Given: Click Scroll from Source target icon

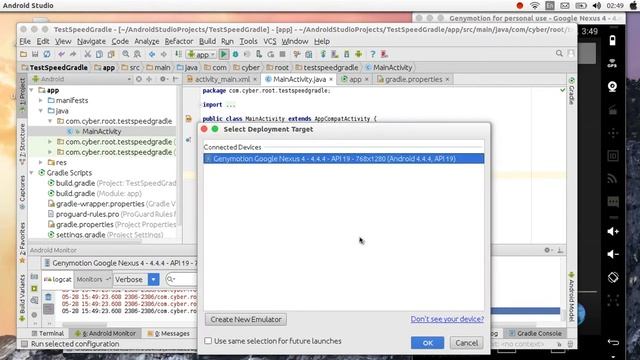Looking at the screenshot, I should (139, 79).
